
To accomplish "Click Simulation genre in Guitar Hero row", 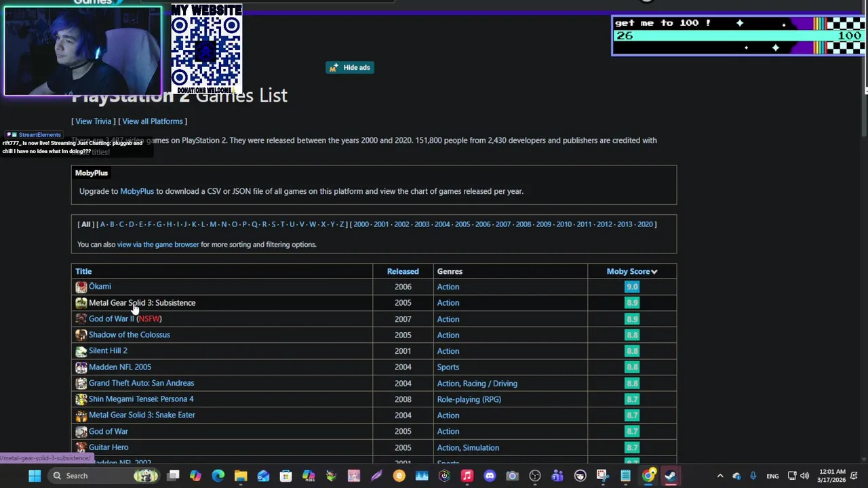I will click(481, 447).
